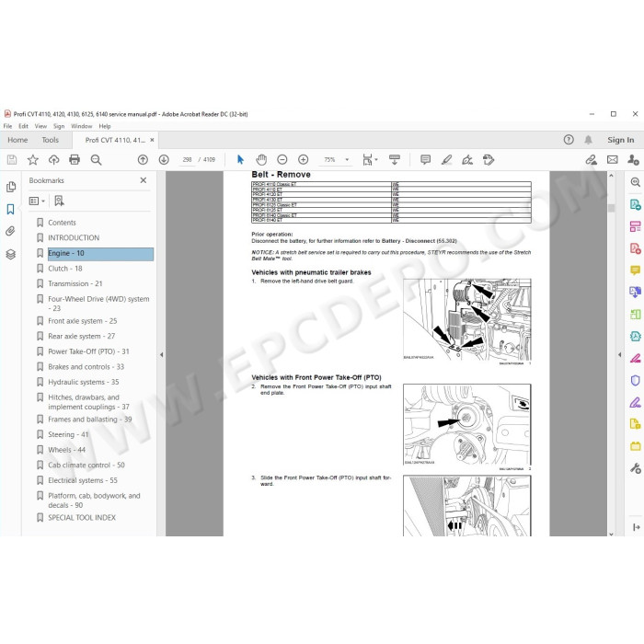Screen dimensions: 644x644
Task: Open the Comment tool in right pane
Action: tap(636, 270)
